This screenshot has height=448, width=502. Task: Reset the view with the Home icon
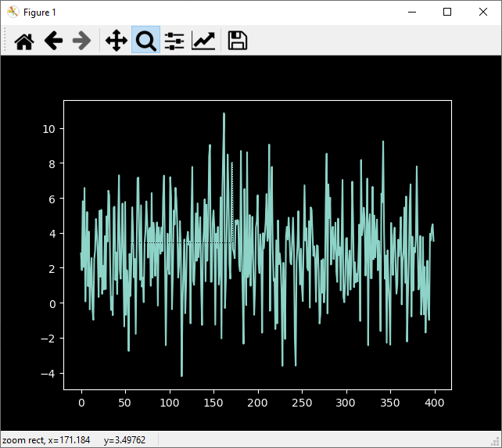pyautogui.click(x=24, y=41)
